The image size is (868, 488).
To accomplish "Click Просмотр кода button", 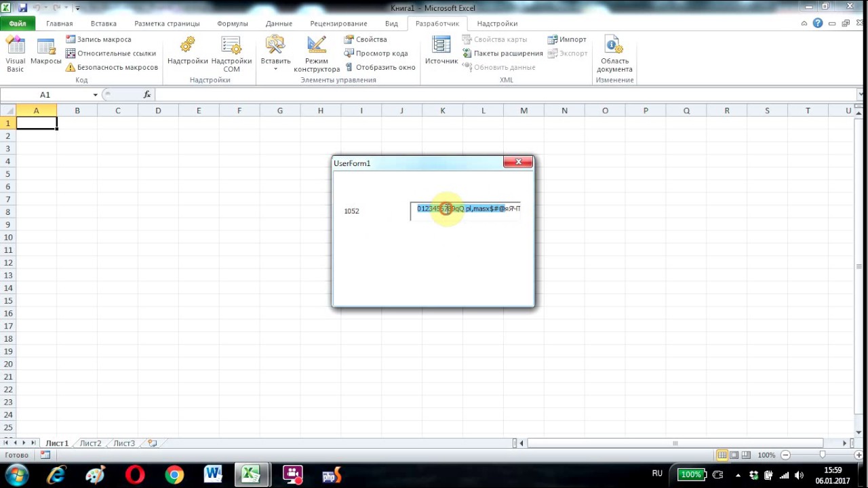I will click(x=376, y=53).
